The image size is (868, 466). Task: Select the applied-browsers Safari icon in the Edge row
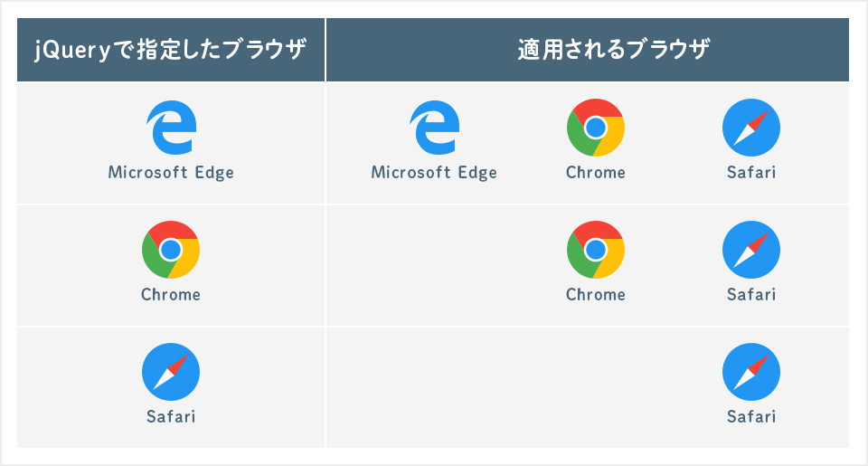point(751,128)
